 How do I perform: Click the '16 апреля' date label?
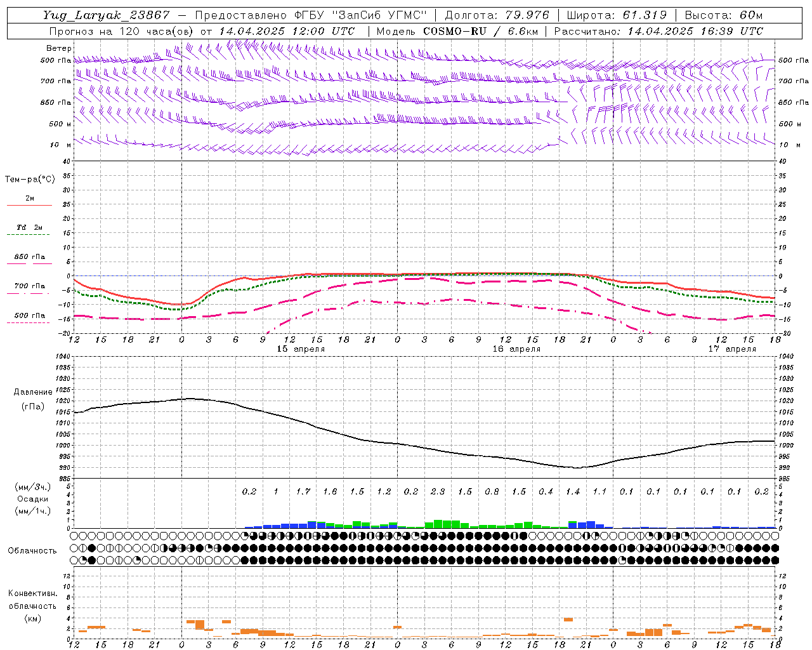516,349
